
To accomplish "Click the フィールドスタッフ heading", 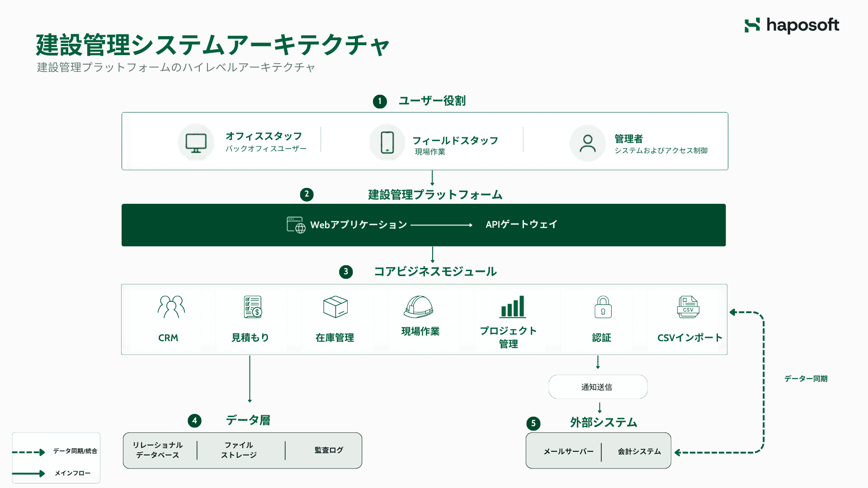I will 455,141.
